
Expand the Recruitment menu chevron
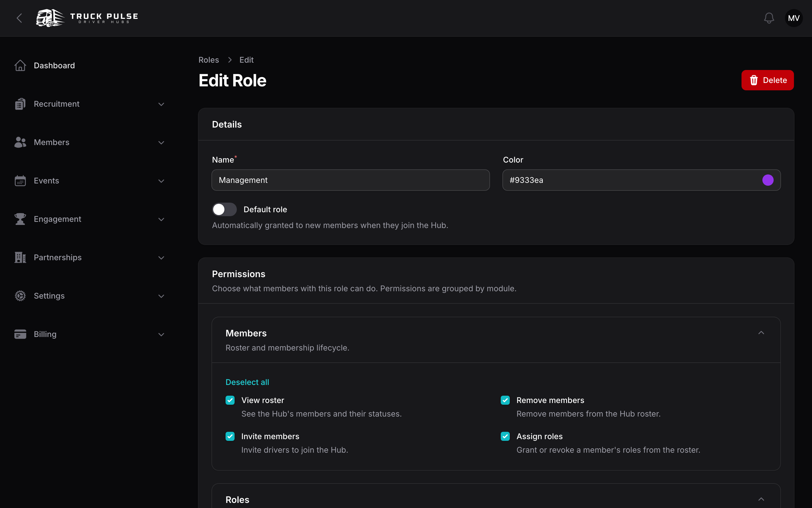[x=161, y=104]
